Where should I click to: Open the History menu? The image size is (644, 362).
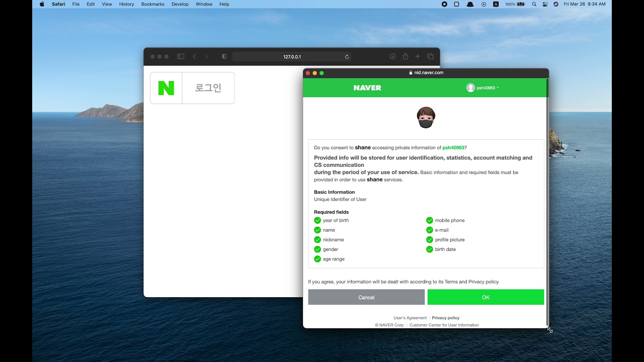click(x=127, y=4)
